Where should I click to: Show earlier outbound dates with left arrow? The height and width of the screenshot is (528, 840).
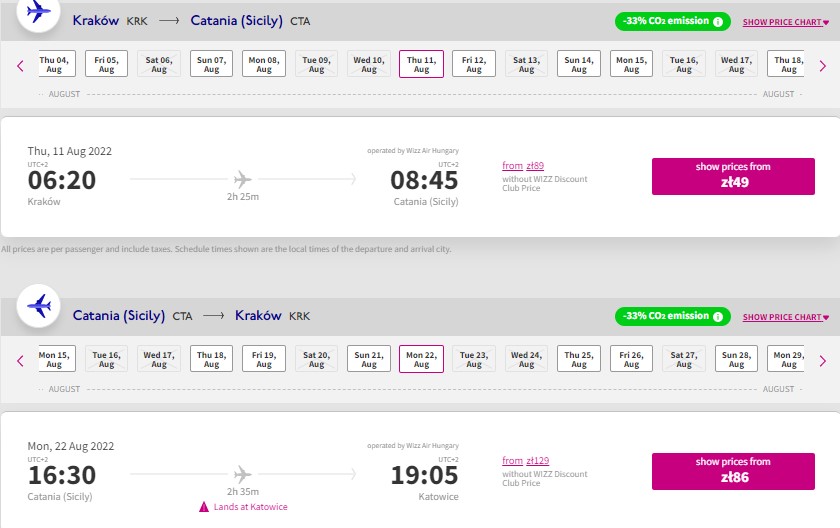20,66
